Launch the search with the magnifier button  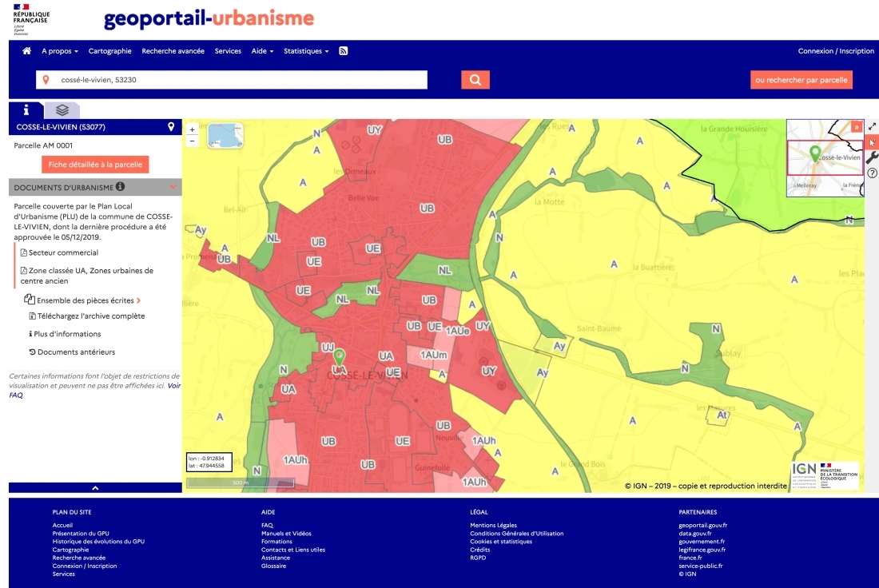[x=475, y=79]
